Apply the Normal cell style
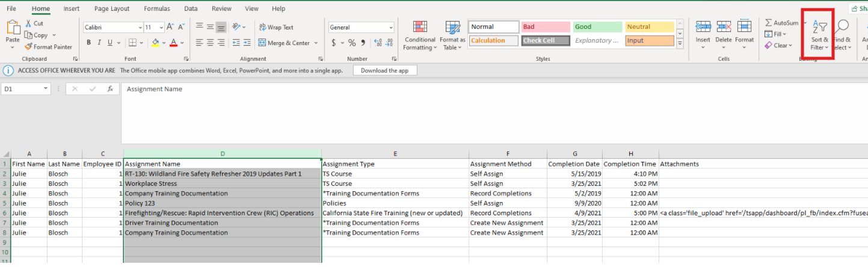Image resolution: width=868 pixels, height=267 pixels. [493, 27]
